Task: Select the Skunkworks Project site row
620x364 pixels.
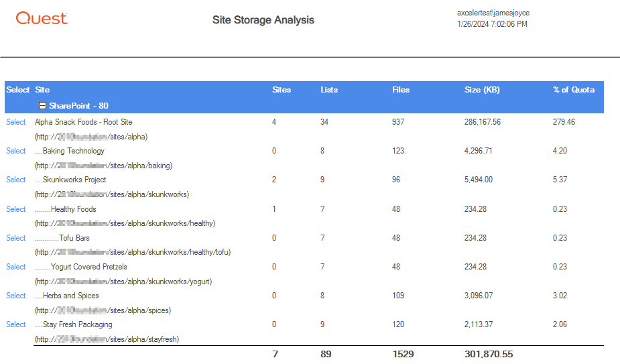Action: pyautogui.click(x=16, y=180)
